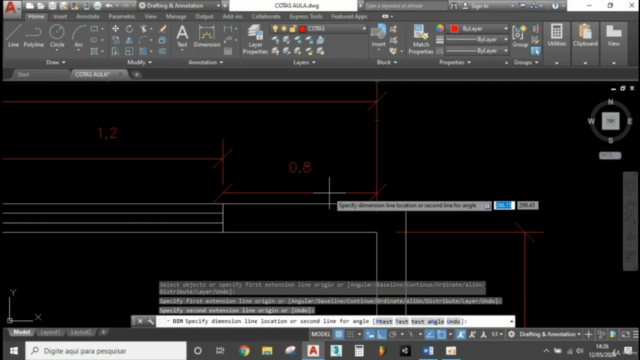This screenshot has width=640, height=360.
Task: Click the Erase tool icon
Action: tap(162, 29)
